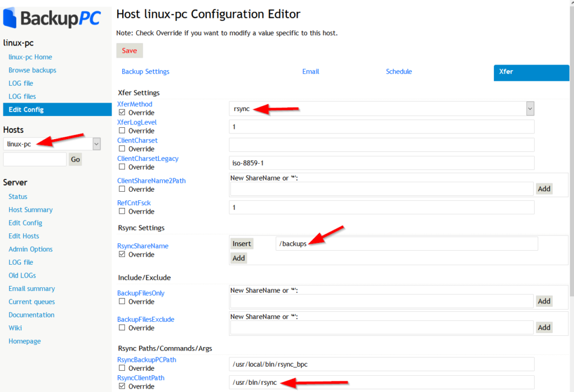
Task: Tick Override under ClientCharsetLegacy
Action: tap(122, 167)
